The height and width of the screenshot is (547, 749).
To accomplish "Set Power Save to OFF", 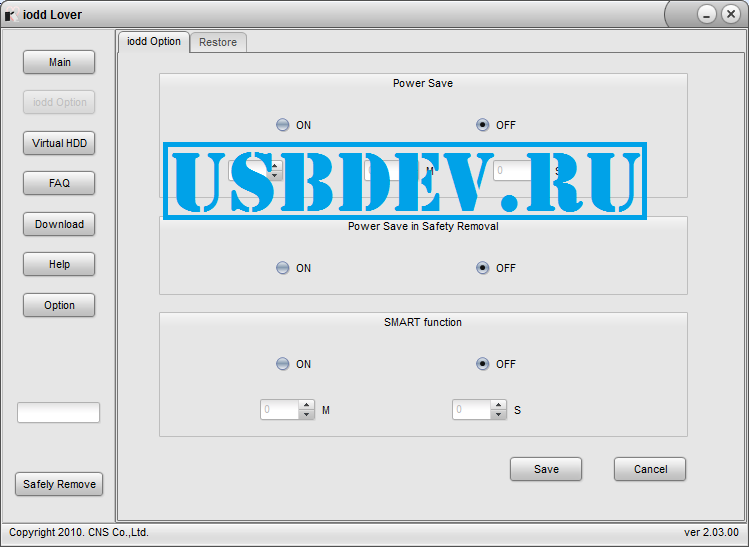I will coord(482,125).
